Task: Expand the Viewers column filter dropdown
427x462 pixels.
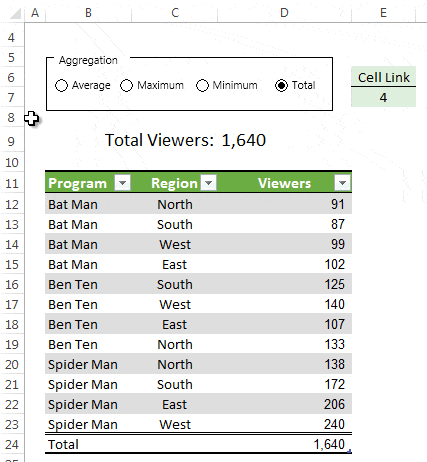Action: click(342, 183)
